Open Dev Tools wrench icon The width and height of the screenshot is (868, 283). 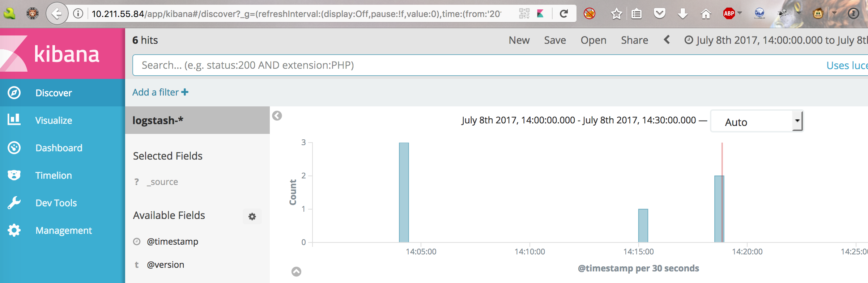pyautogui.click(x=14, y=203)
